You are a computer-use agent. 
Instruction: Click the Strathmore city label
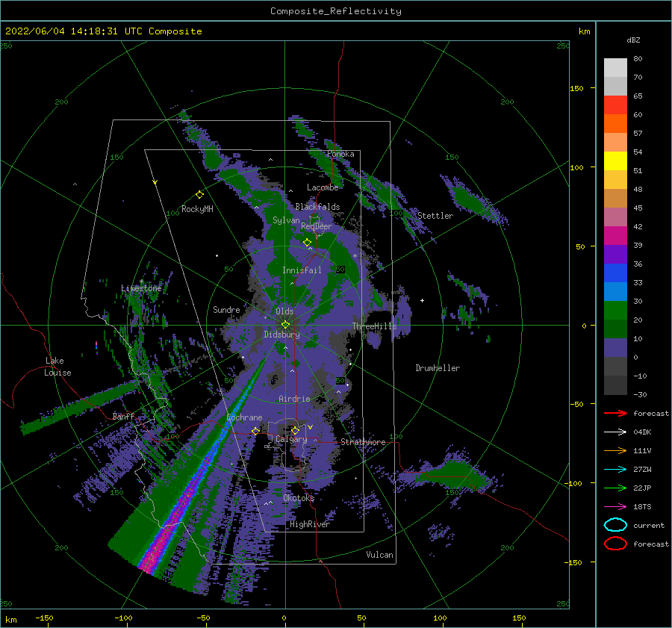363,442
